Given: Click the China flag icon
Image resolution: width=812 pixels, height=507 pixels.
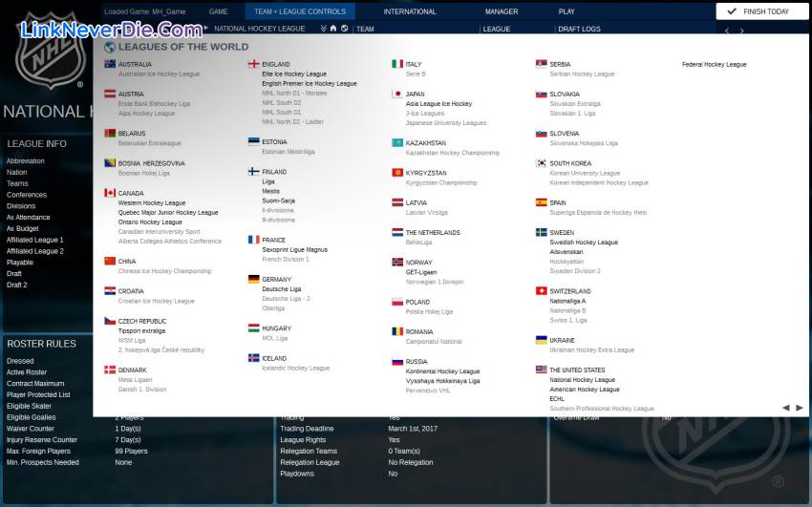Looking at the screenshot, I should (x=110, y=261).
